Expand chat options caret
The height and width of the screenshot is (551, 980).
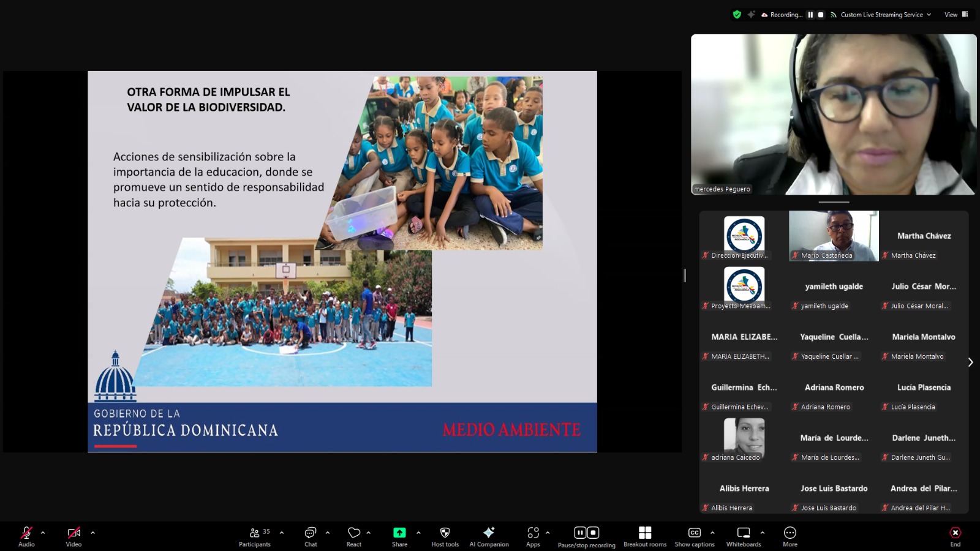click(328, 533)
